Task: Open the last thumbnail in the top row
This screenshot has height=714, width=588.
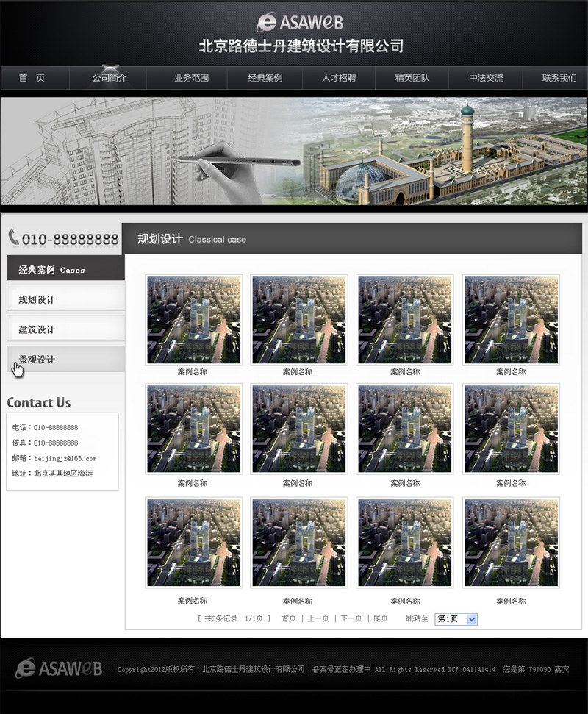Action: pyautogui.click(x=511, y=320)
